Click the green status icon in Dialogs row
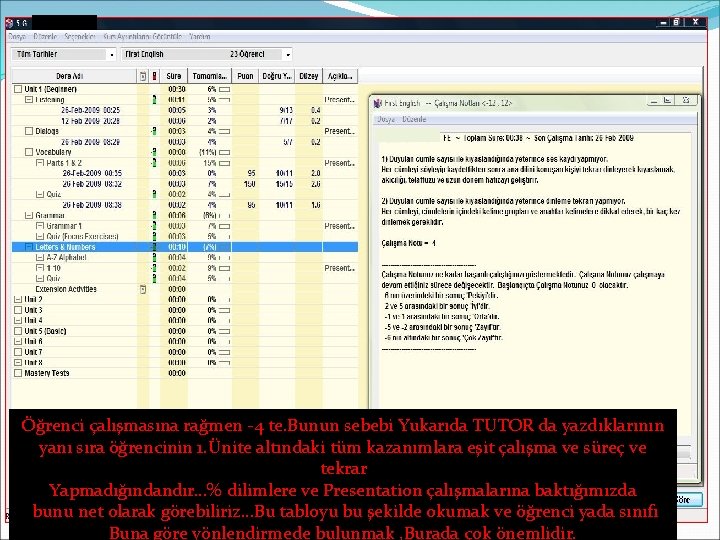Viewport: 720px width, 540px height. [x=154, y=131]
